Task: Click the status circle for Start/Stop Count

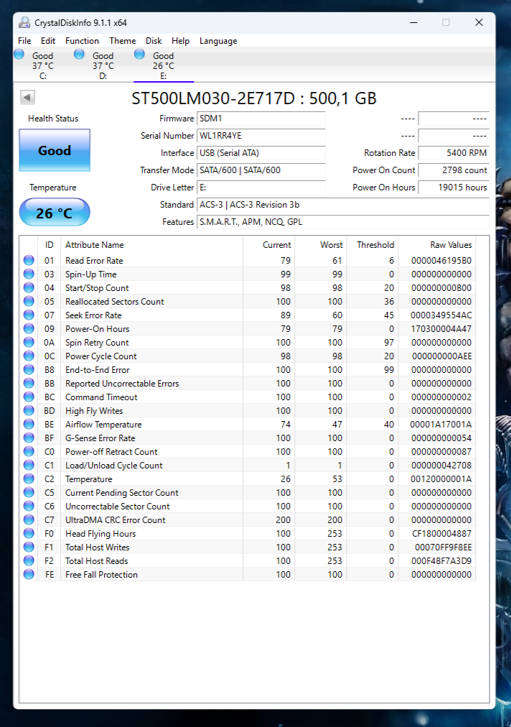Action: click(29, 288)
